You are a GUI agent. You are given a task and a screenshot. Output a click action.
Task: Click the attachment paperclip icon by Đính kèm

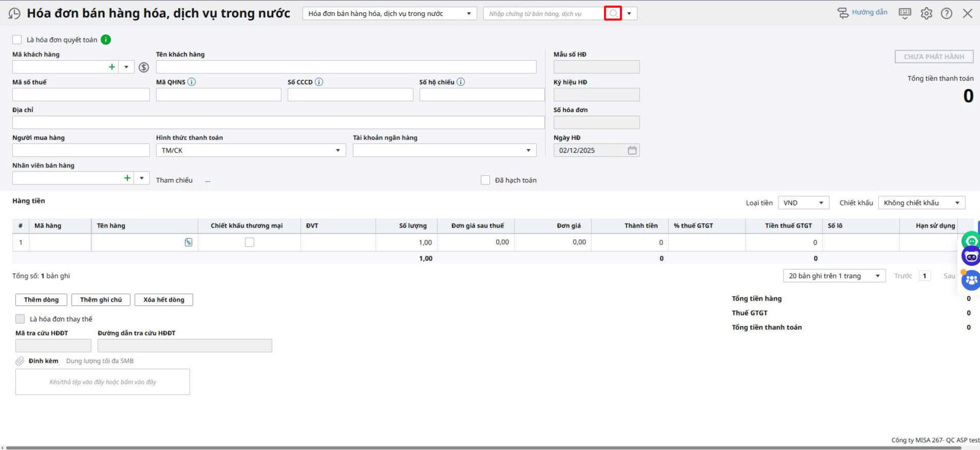[x=20, y=361]
